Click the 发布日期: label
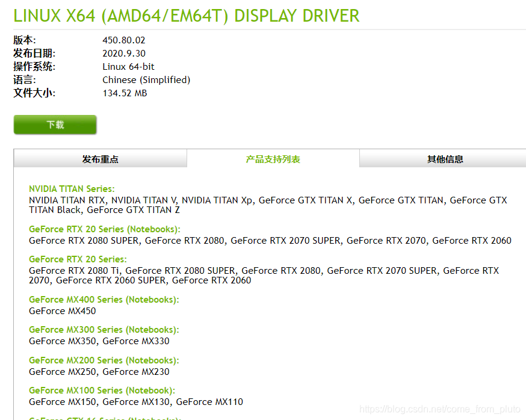 [x=34, y=54]
